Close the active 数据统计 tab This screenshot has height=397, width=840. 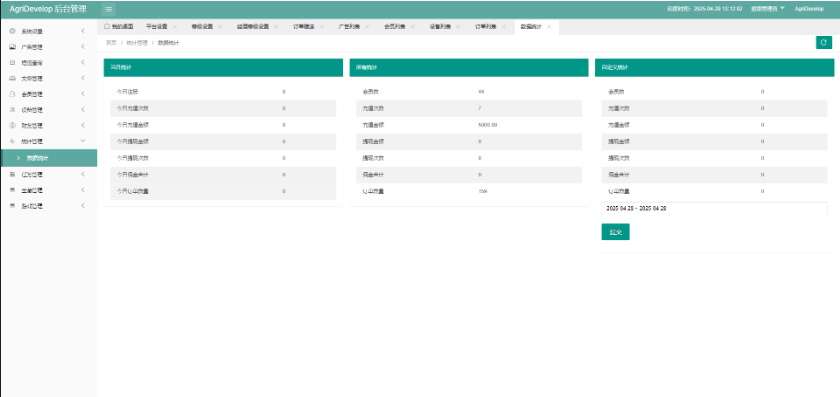(x=549, y=26)
